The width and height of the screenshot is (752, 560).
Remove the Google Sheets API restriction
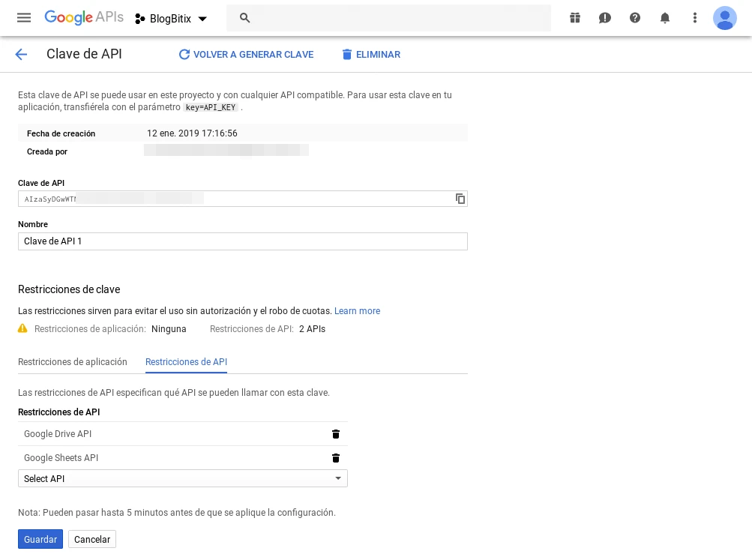pos(336,458)
